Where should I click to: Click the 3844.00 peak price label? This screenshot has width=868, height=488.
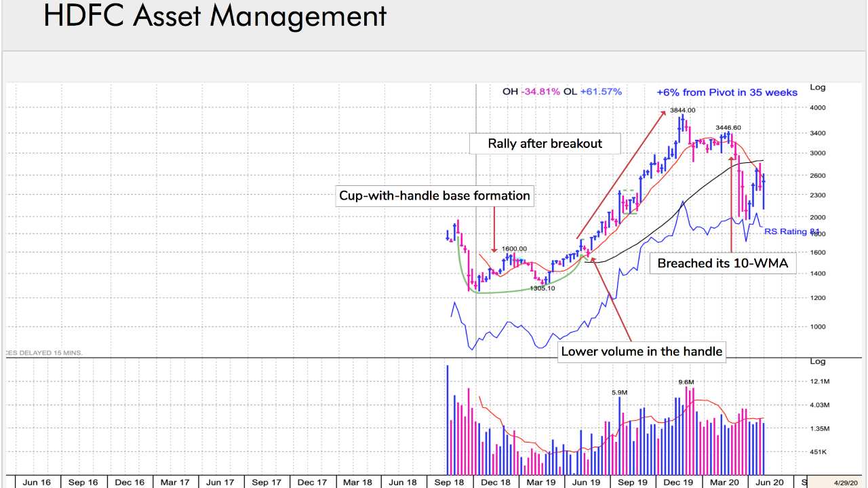pos(682,110)
